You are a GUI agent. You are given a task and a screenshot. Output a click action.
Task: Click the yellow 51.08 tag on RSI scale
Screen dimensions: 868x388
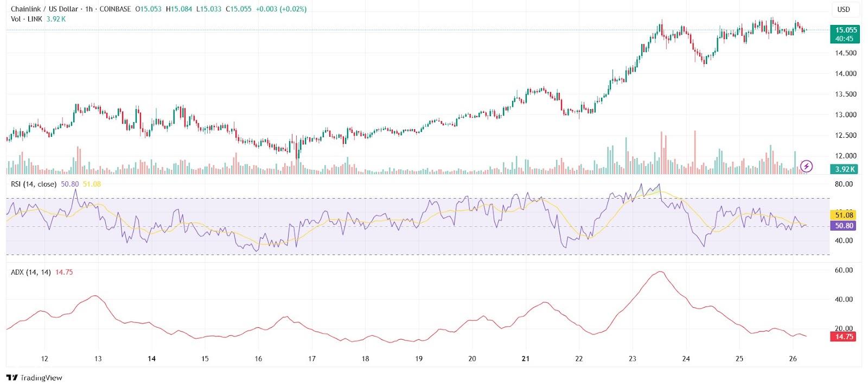pos(844,215)
